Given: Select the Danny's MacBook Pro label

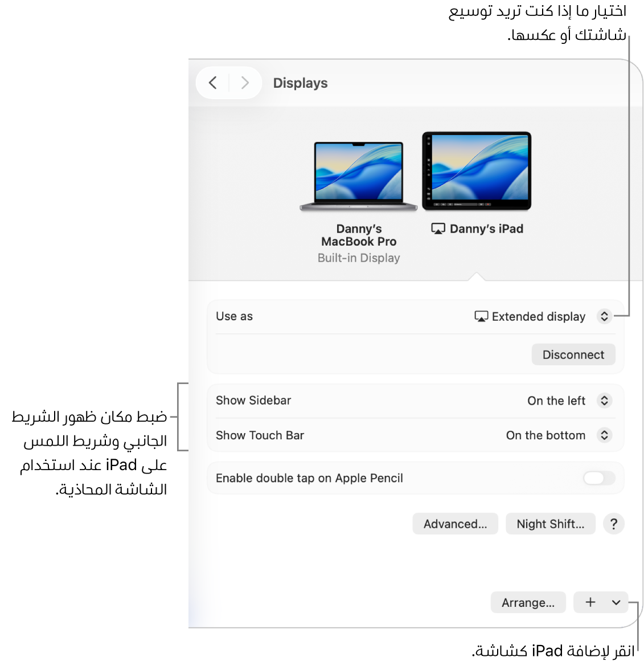Looking at the screenshot, I should click(358, 235).
